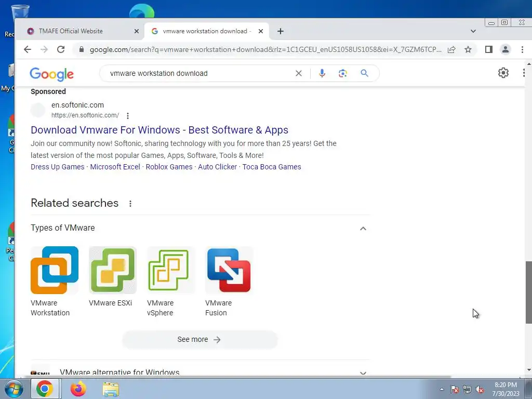Screen dimensions: 532x399
Task: Close the TMAFE Official Website tab
Action: click(x=137, y=31)
